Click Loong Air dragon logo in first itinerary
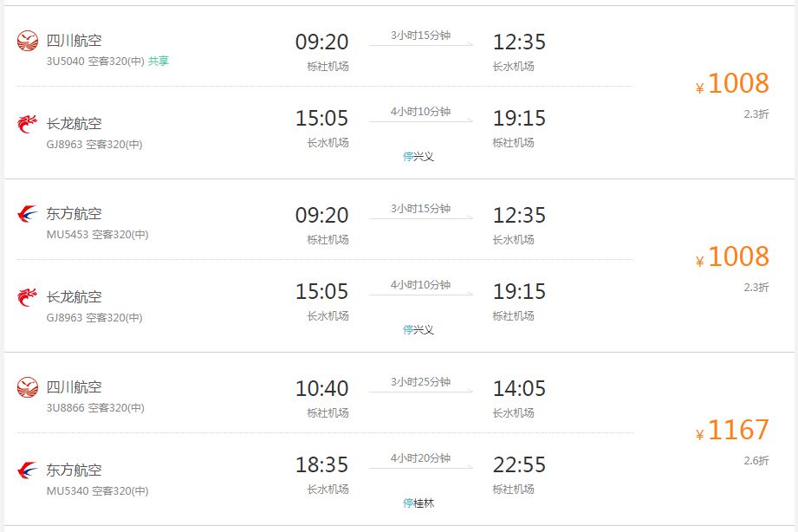798x532 pixels. coord(28,124)
